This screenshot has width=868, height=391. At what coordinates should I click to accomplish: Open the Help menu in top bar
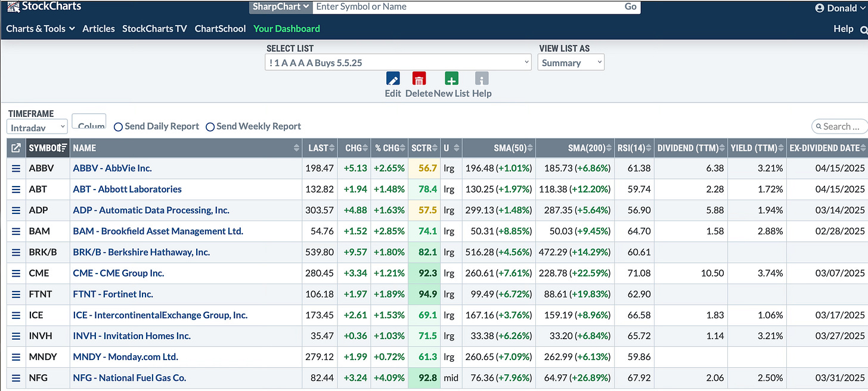pyautogui.click(x=843, y=29)
